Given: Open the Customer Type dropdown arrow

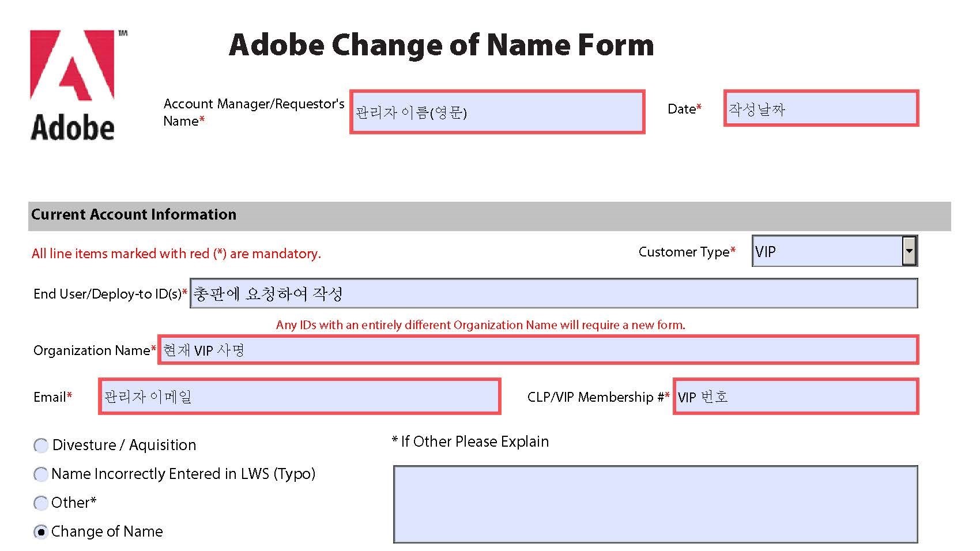Looking at the screenshot, I should [909, 251].
